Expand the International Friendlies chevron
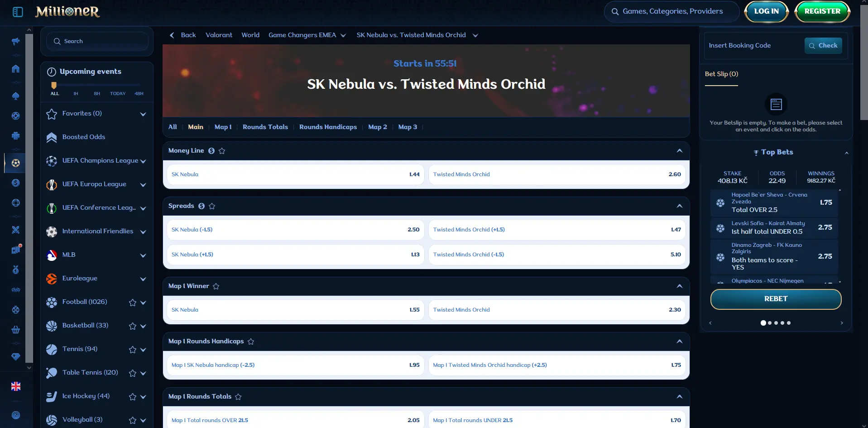The height and width of the screenshot is (428, 868). click(x=143, y=232)
